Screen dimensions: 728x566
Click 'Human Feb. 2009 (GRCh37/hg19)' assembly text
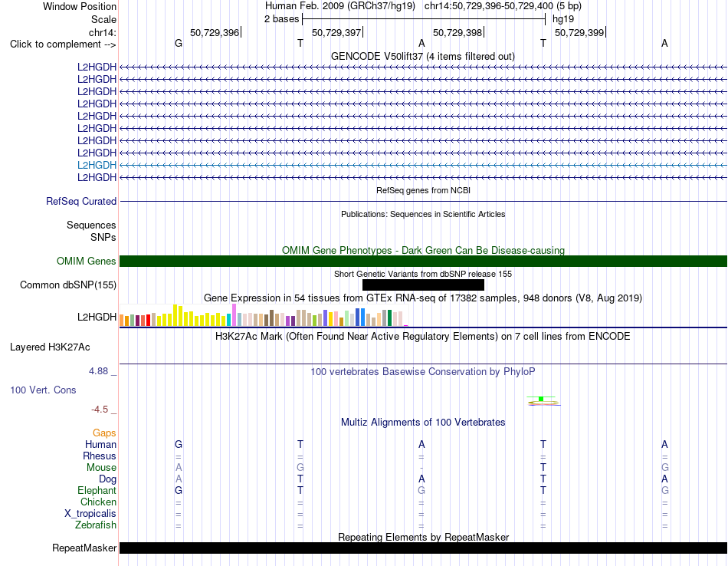339,6
